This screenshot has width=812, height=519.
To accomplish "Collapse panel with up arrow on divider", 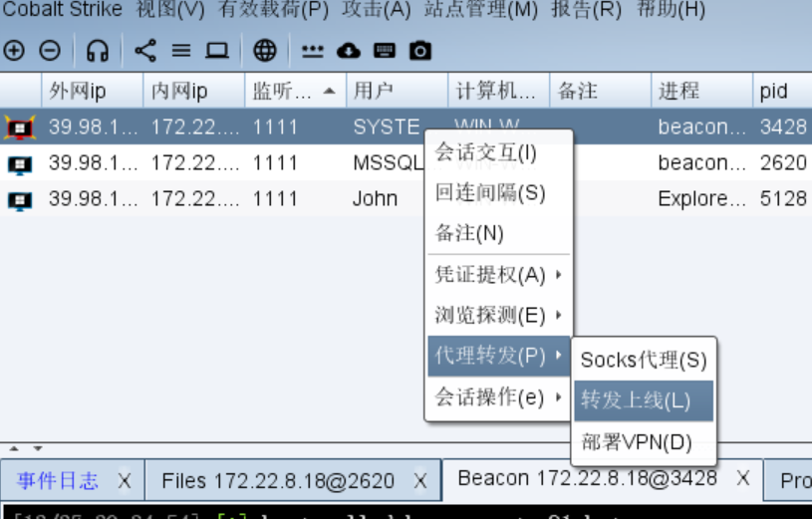I will tap(15, 448).
